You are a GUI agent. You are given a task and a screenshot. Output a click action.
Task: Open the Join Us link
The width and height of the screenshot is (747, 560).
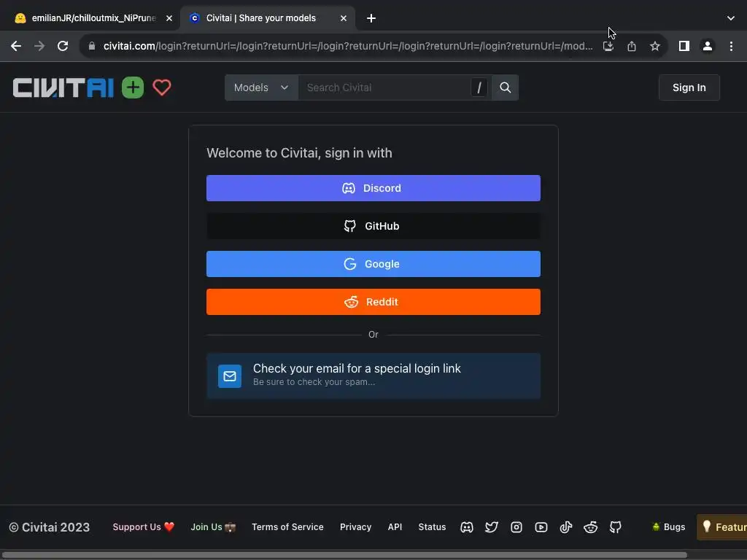coord(213,527)
